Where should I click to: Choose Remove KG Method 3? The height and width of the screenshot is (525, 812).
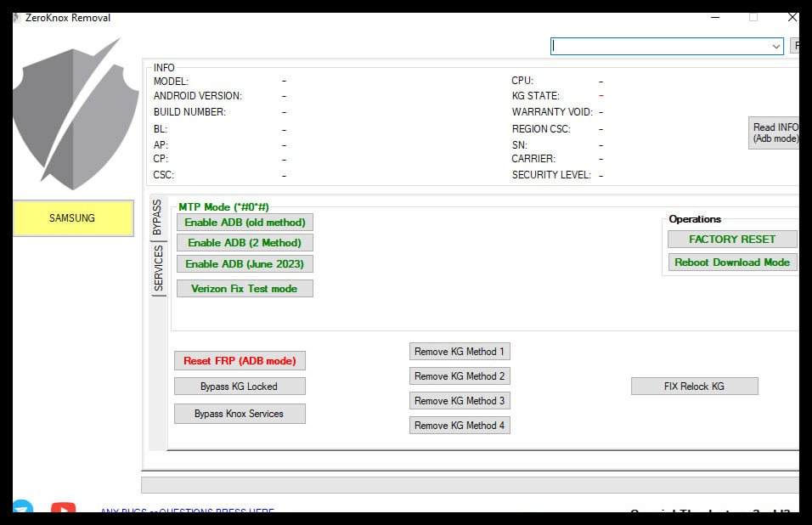coord(460,401)
